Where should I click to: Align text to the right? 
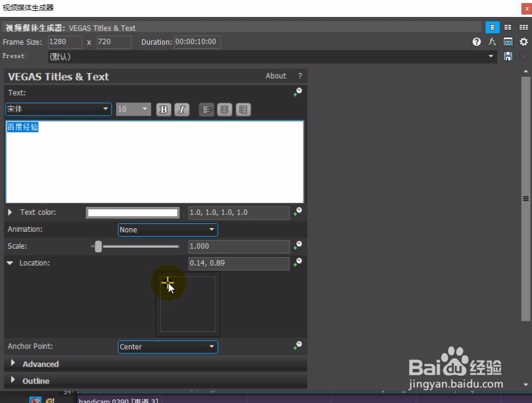coord(243,110)
